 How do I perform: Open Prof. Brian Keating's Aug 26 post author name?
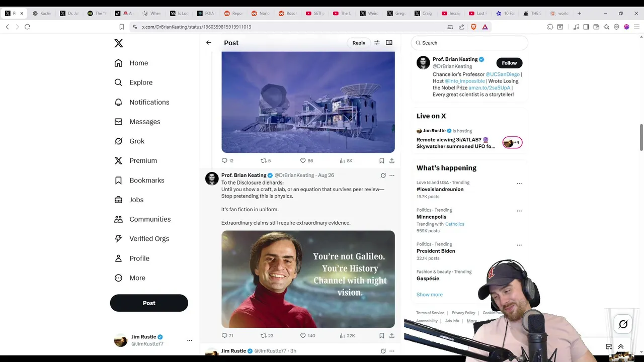pos(244,175)
